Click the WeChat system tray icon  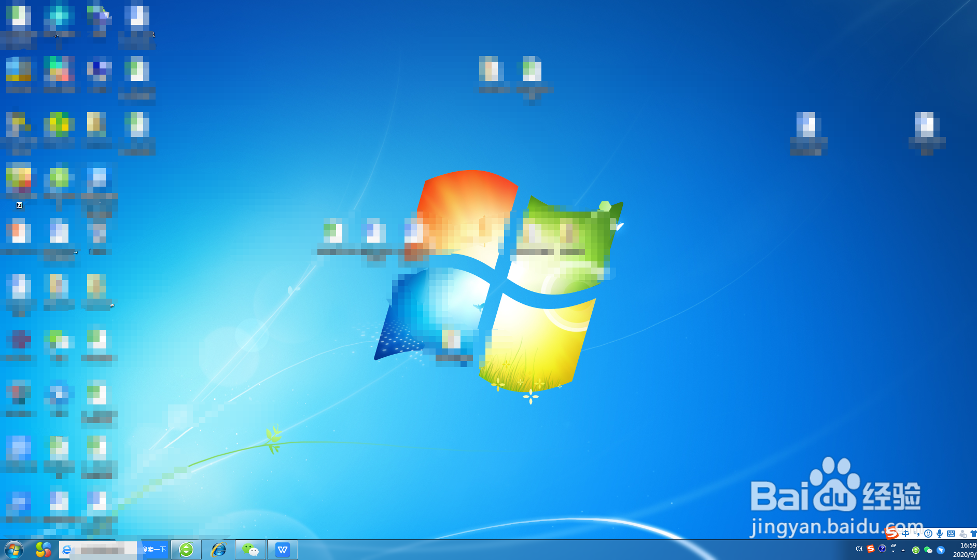[928, 550]
